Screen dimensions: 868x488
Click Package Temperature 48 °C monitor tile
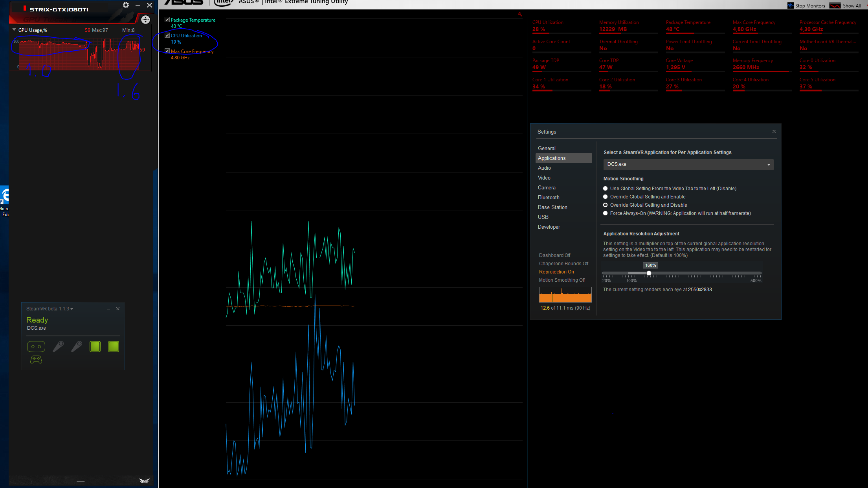click(x=695, y=26)
